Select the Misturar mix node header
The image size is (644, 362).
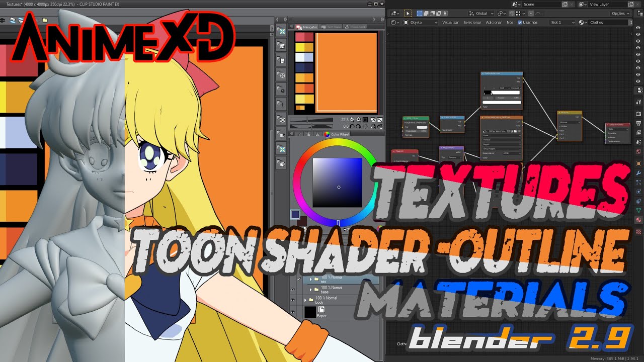(570, 113)
